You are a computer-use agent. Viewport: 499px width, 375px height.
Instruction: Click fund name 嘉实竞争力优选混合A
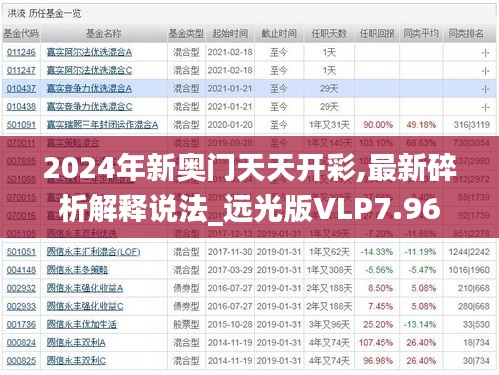tap(89, 89)
